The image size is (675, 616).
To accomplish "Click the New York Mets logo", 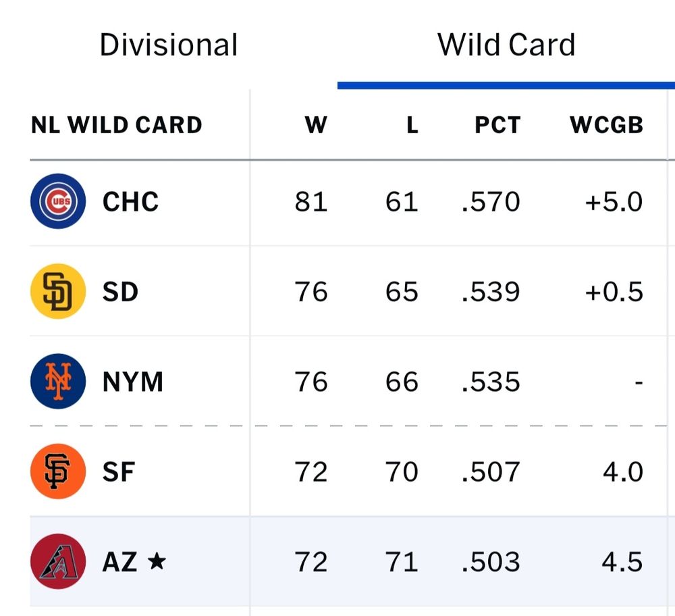I will tap(58, 381).
